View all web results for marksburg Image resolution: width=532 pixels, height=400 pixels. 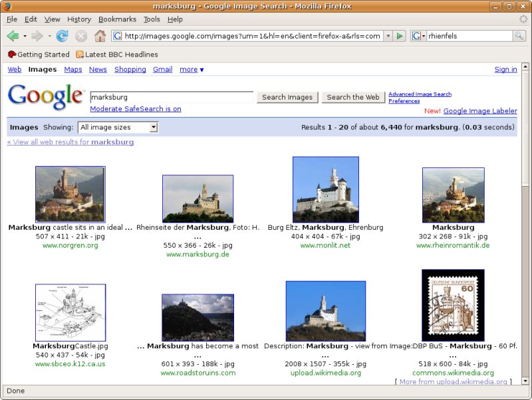70,142
